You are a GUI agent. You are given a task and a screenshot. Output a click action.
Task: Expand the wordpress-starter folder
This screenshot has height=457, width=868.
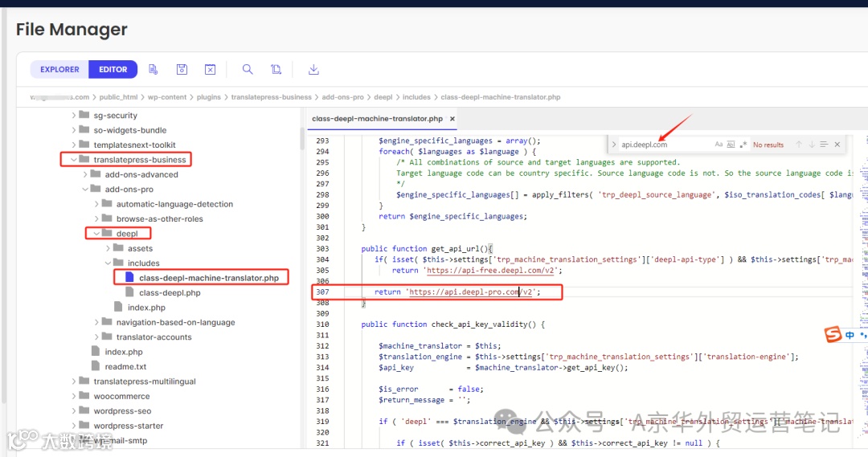coord(74,426)
